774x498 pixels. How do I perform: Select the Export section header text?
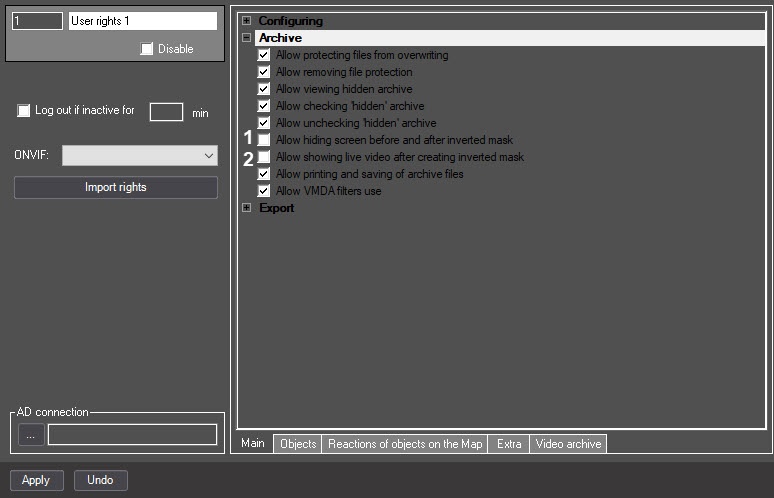[276, 208]
